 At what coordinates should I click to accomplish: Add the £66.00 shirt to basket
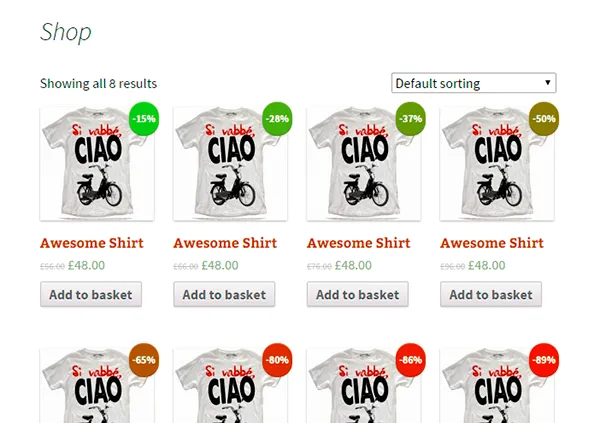(x=224, y=295)
